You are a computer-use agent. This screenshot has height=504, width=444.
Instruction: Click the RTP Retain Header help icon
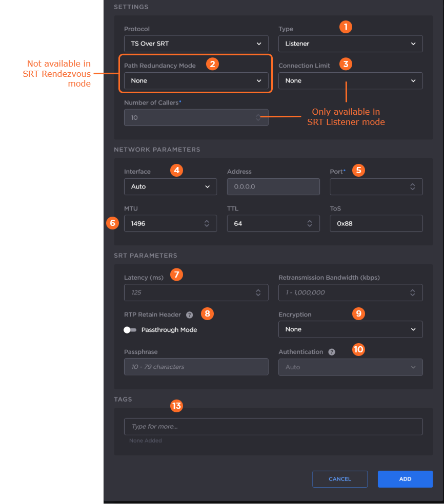(189, 315)
